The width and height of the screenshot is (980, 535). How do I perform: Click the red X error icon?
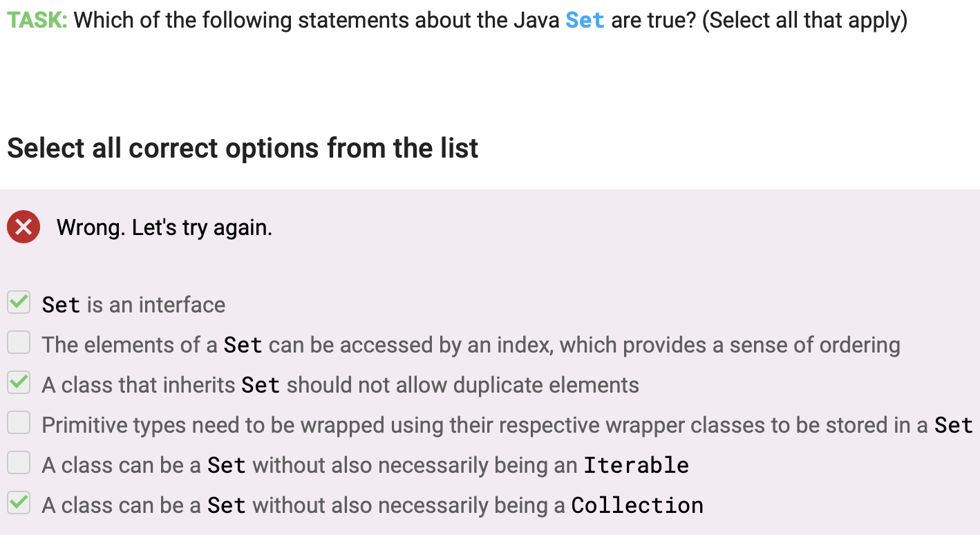pyautogui.click(x=23, y=227)
